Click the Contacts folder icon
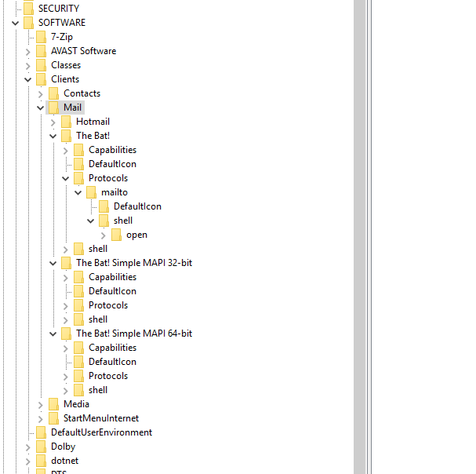The width and height of the screenshot is (476, 474). point(53,93)
